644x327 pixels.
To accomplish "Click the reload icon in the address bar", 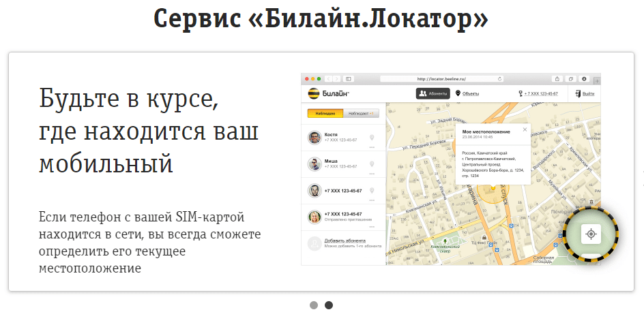I will pyautogui.click(x=499, y=79).
